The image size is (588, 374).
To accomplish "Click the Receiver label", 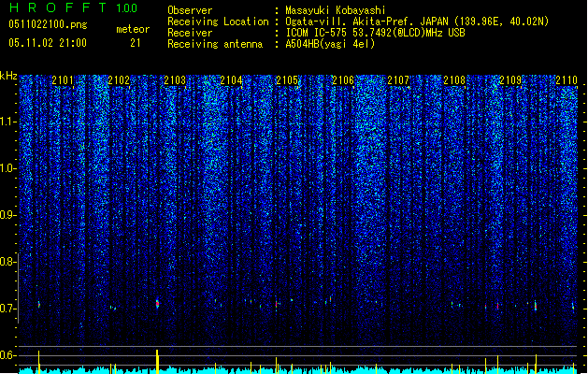I will click(x=190, y=33).
